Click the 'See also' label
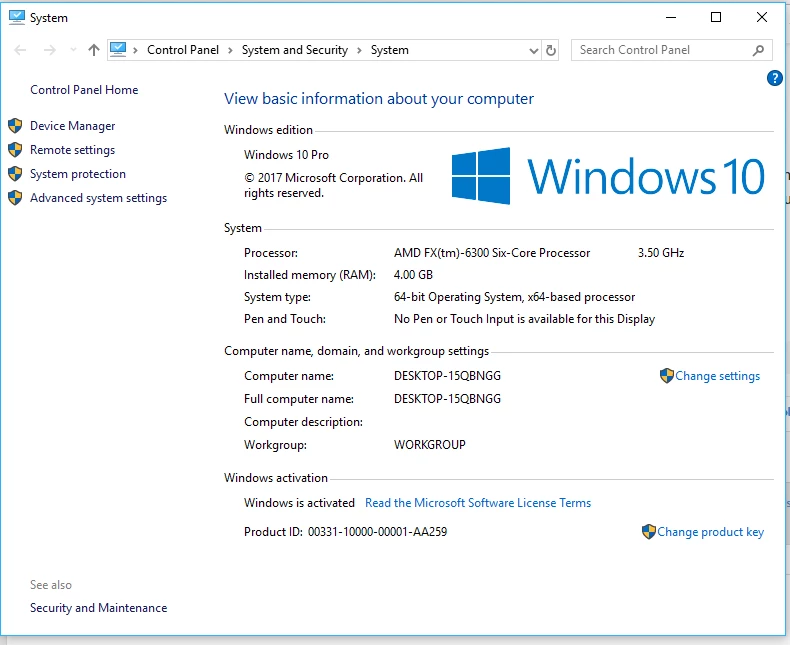The image size is (790, 645). coord(51,585)
